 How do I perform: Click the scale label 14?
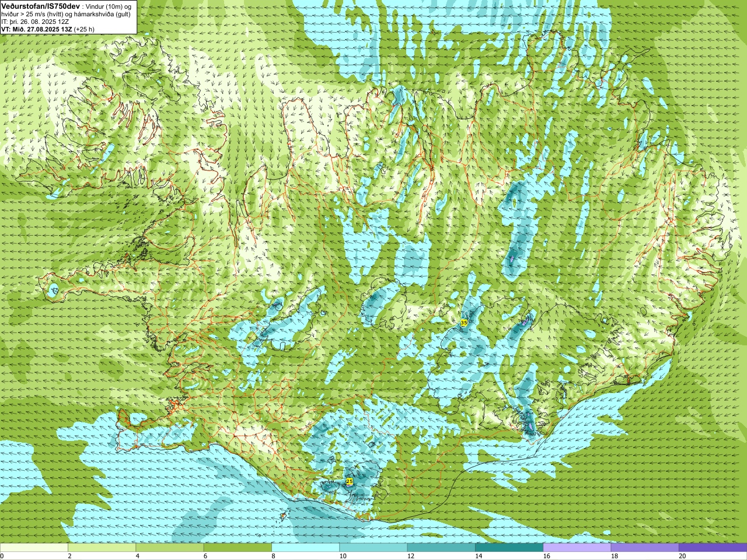point(478,556)
